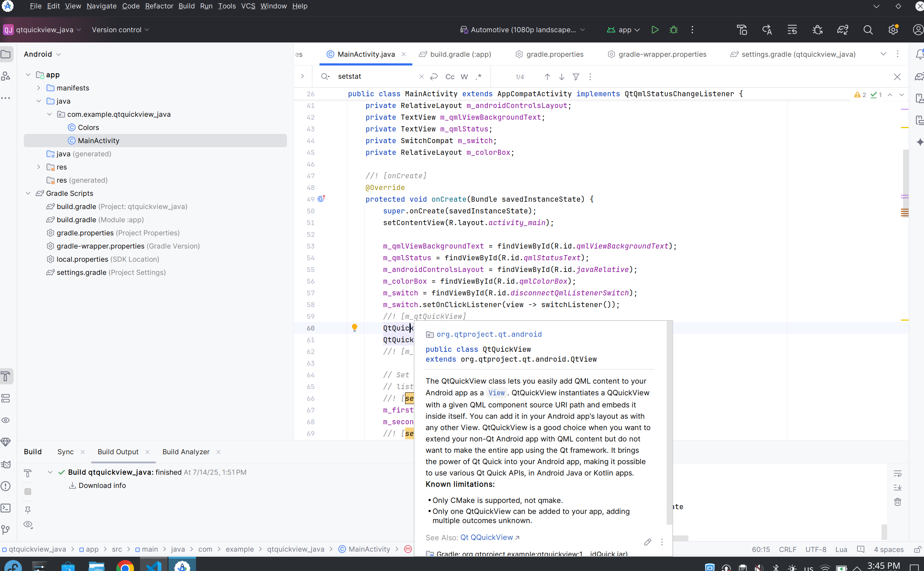Open the Problems exclamation icon in sidebar
Viewport: 924px width, 571px height.
click(x=5, y=486)
